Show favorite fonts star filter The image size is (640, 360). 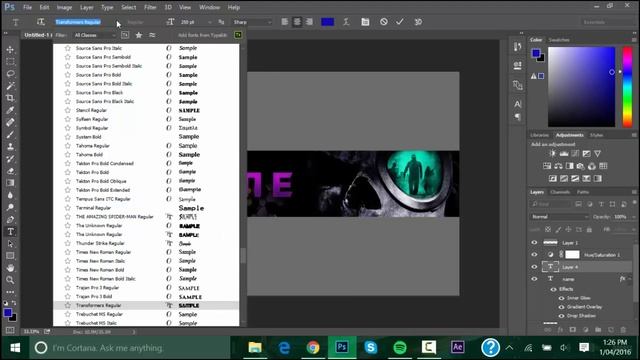pos(139,35)
